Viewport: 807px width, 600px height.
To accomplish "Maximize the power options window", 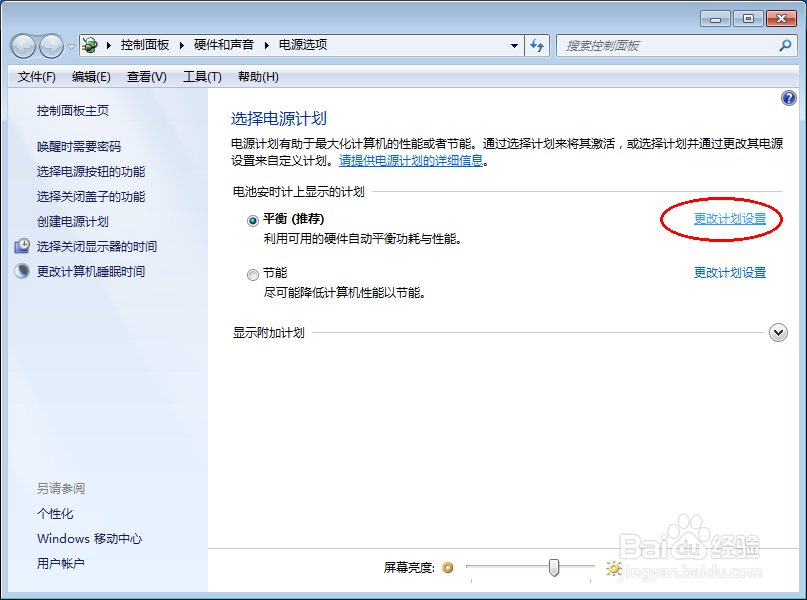I will pos(748,19).
